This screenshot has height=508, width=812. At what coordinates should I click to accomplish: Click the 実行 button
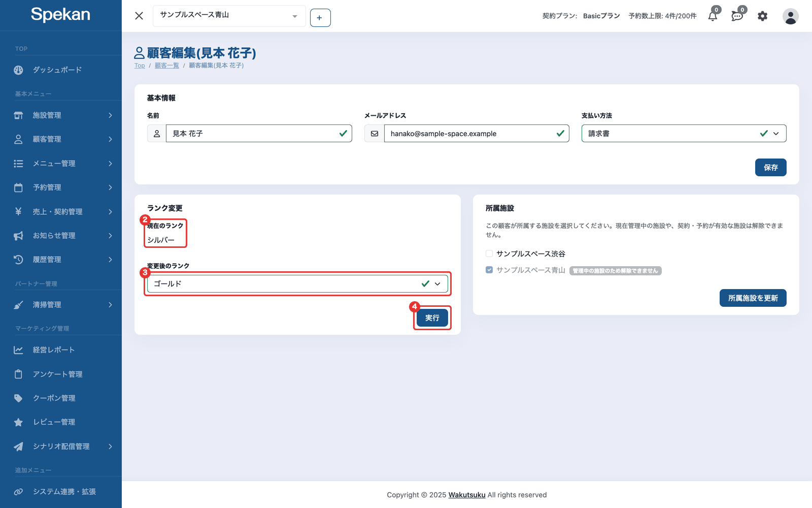tap(432, 318)
